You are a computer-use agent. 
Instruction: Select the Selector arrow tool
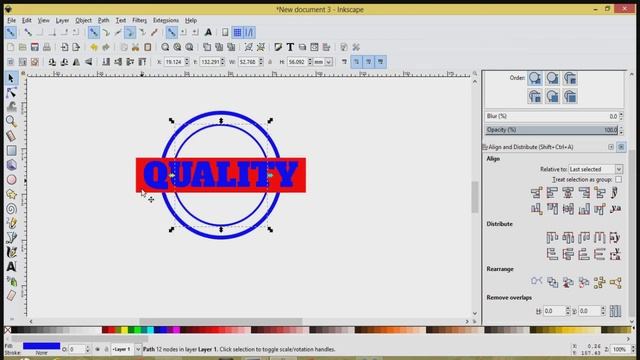(11, 78)
